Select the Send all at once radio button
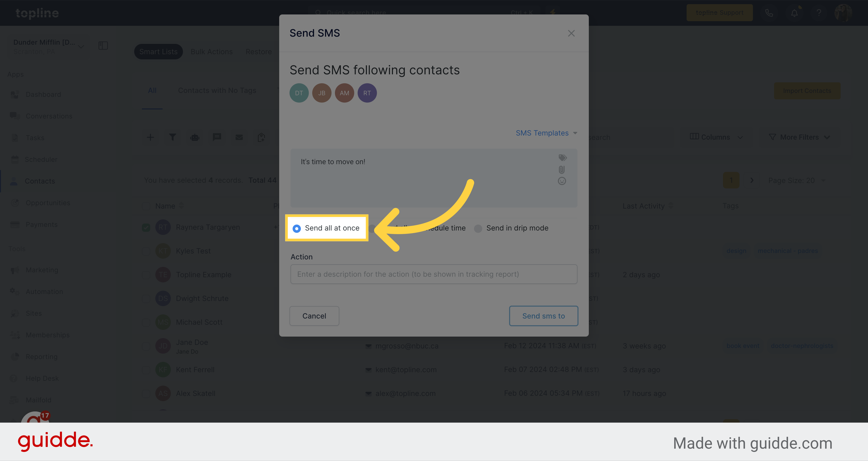The height and width of the screenshot is (461, 868). point(297,228)
